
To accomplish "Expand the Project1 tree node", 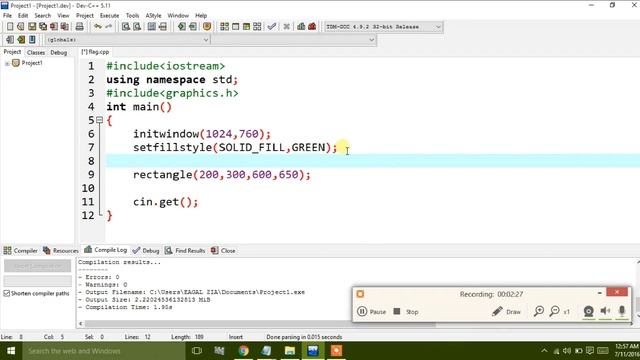I will point(7,63).
